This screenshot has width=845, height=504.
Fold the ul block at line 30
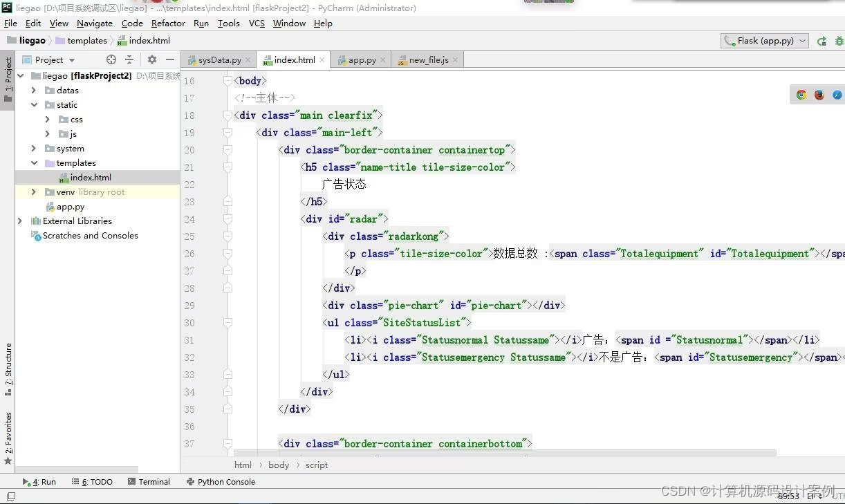coord(228,323)
